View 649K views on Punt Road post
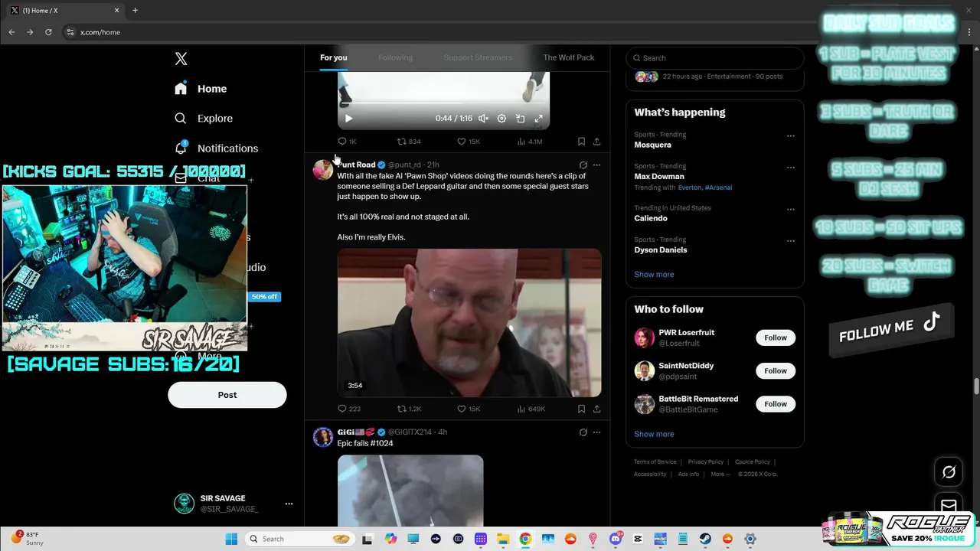 531,409
